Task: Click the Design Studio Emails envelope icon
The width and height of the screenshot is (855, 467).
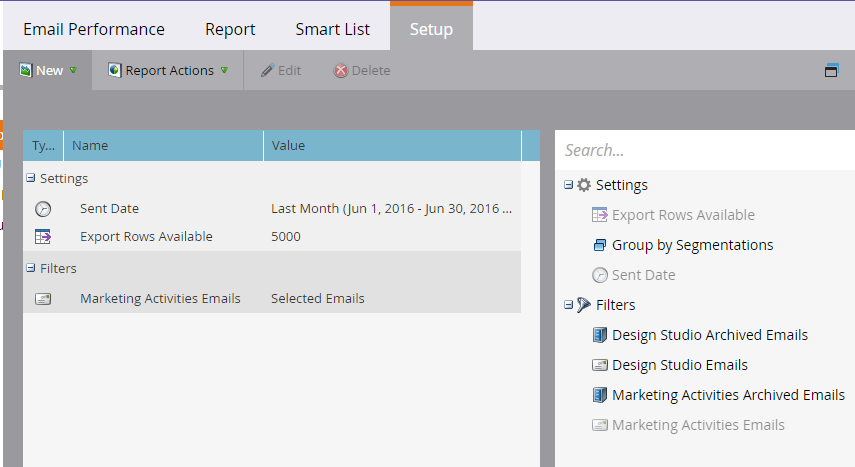Action: (600, 365)
